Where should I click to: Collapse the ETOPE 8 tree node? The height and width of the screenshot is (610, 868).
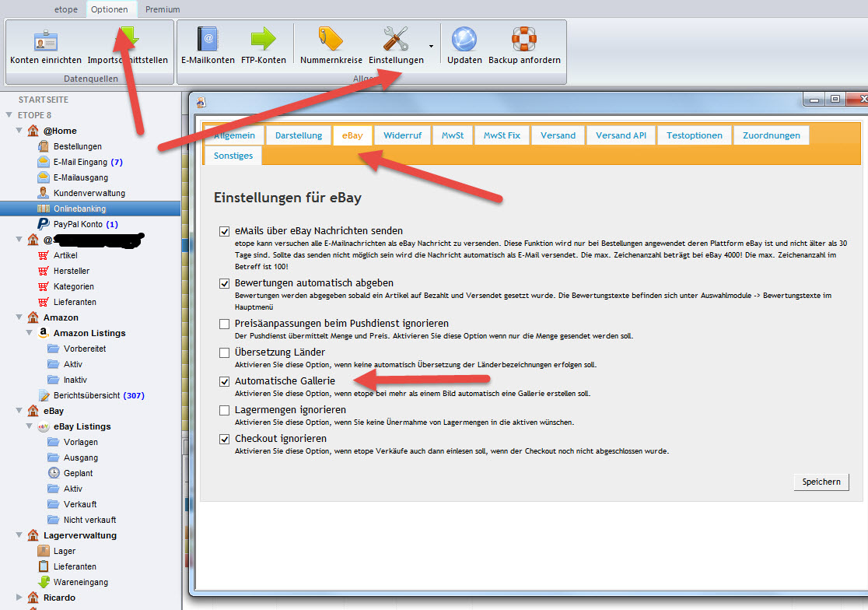[9, 114]
